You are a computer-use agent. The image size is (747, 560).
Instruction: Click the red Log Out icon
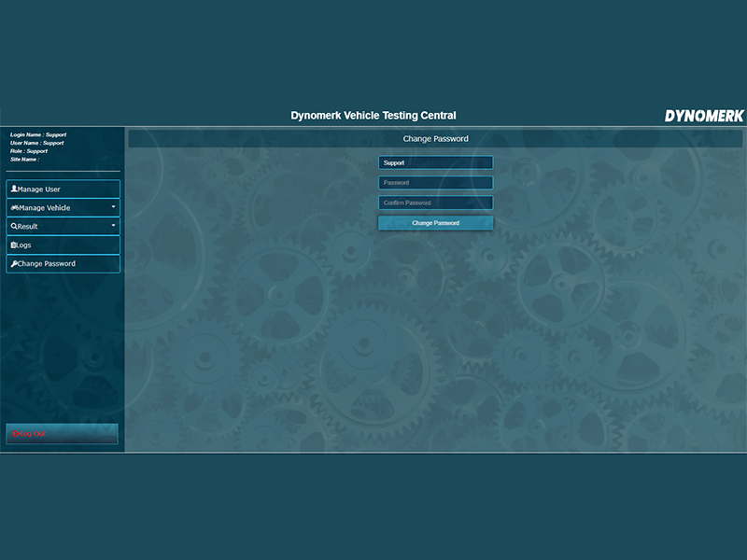coord(15,434)
